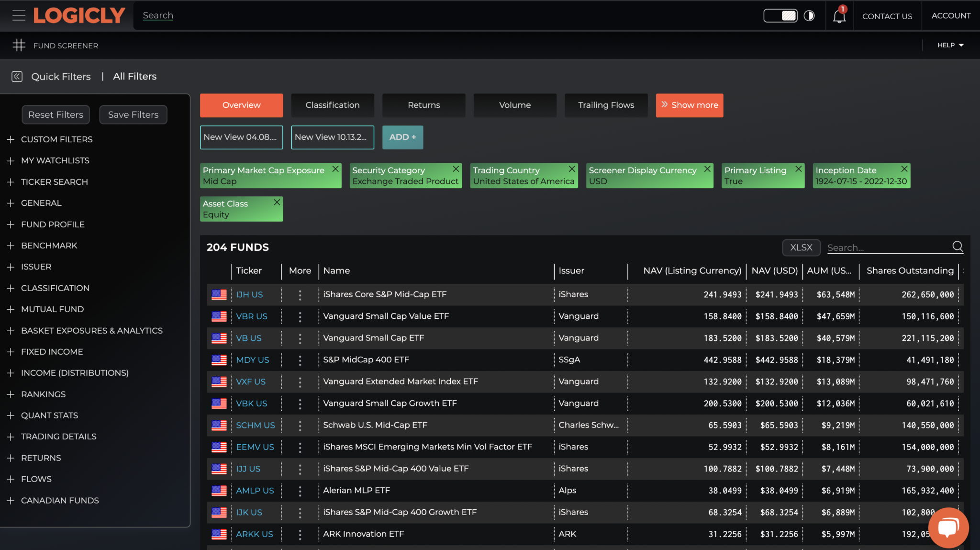Image resolution: width=980 pixels, height=550 pixels.
Task: Open the HELP dropdown menu
Action: (x=950, y=45)
